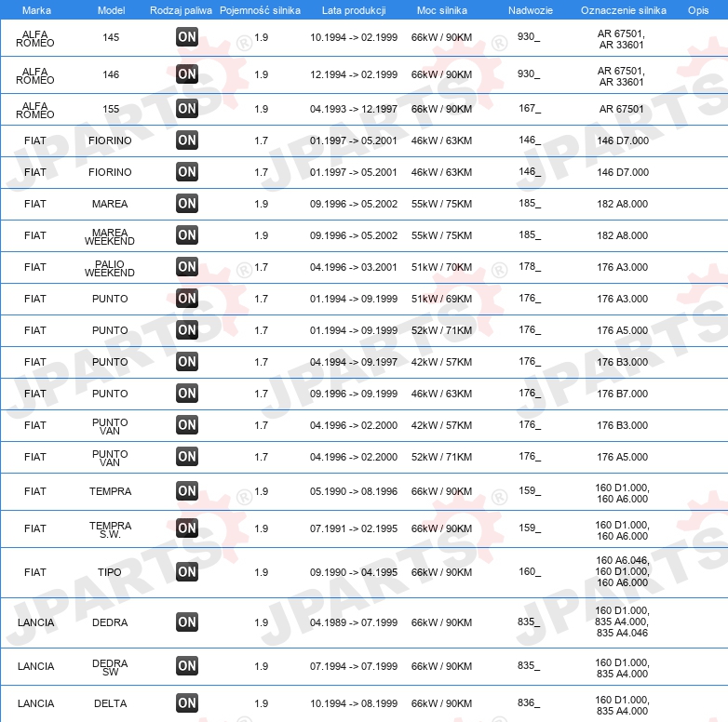Screen dimensions: 728x722
Task: Click the Opis column header
Action: coord(698,10)
